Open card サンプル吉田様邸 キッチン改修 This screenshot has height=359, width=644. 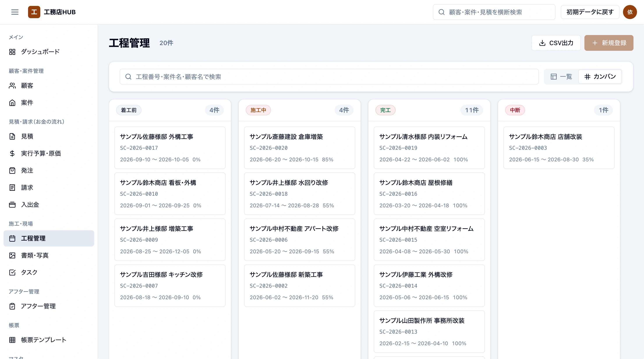170,286
